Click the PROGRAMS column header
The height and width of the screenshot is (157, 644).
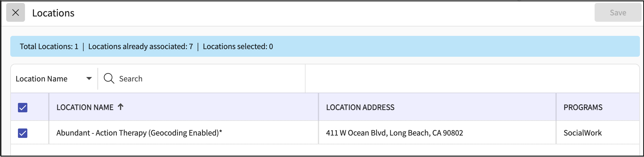coord(583,108)
